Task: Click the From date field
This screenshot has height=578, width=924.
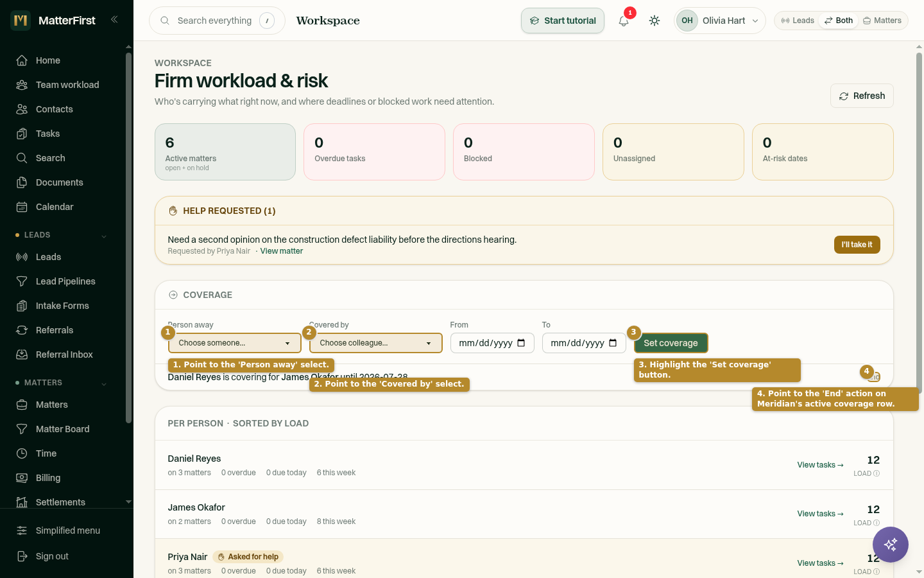Action: coord(492,343)
